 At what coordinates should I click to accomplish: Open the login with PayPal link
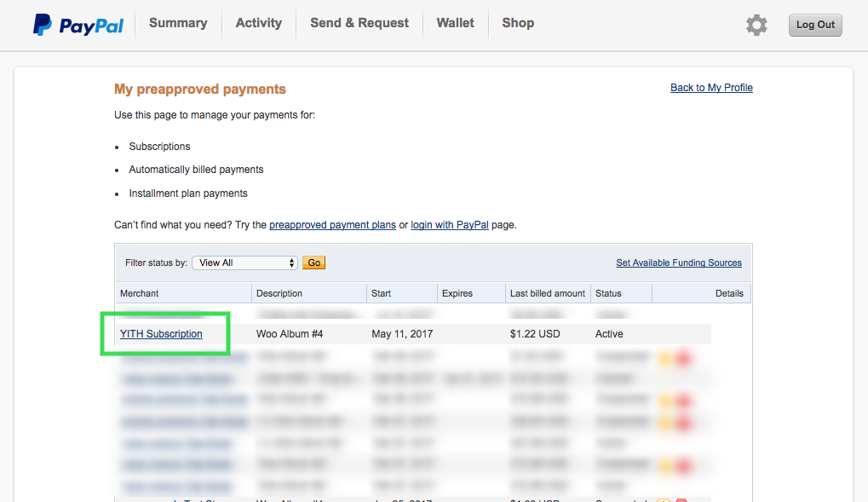(x=450, y=225)
